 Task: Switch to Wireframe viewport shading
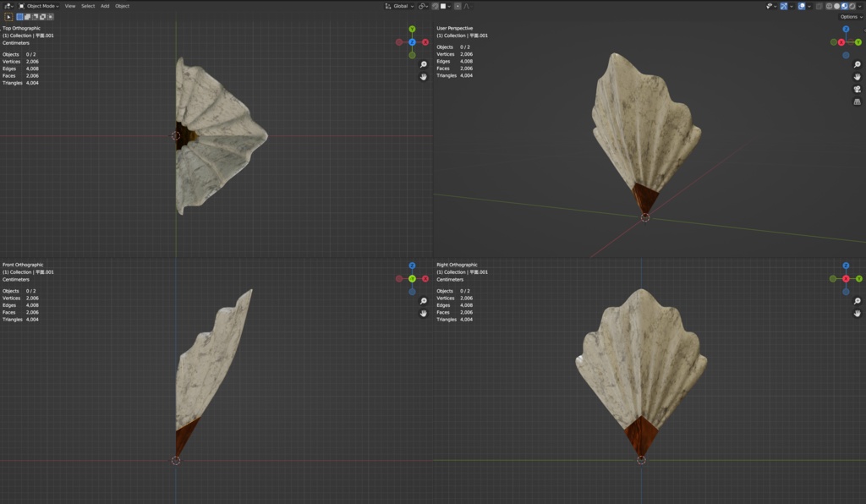(x=829, y=6)
